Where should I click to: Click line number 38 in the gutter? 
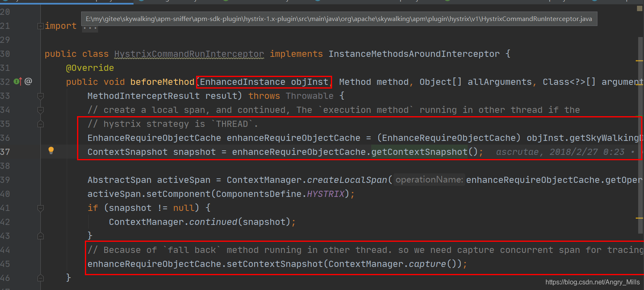pyautogui.click(x=5, y=166)
